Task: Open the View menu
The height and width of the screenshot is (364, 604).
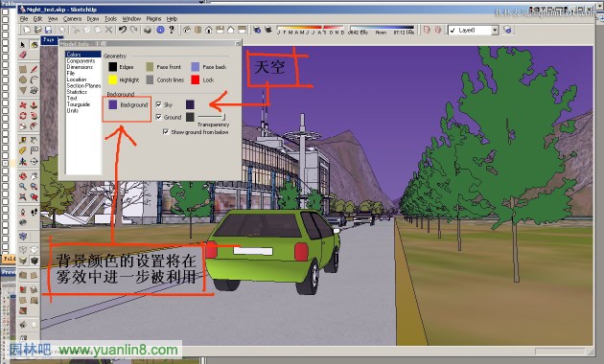Action: pyautogui.click(x=53, y=18)
